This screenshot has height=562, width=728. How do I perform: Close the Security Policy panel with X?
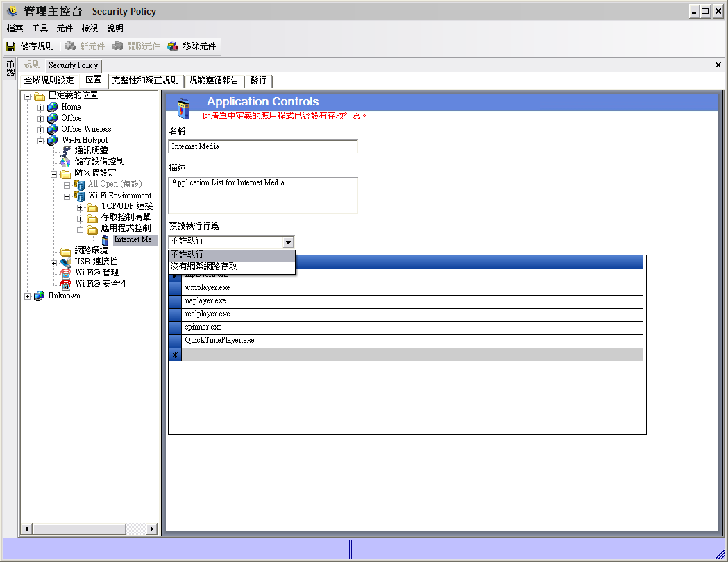718,65
